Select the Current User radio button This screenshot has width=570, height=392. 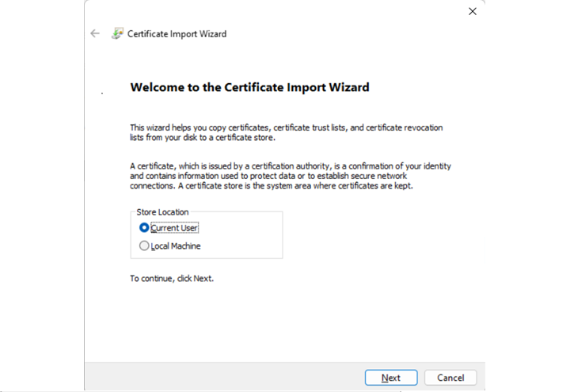(x=144, y=227)
